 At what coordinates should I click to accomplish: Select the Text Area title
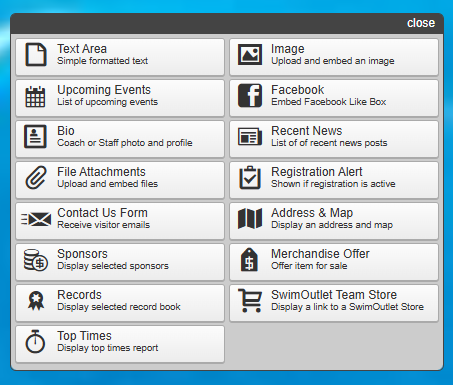click(x=82, y=49)
